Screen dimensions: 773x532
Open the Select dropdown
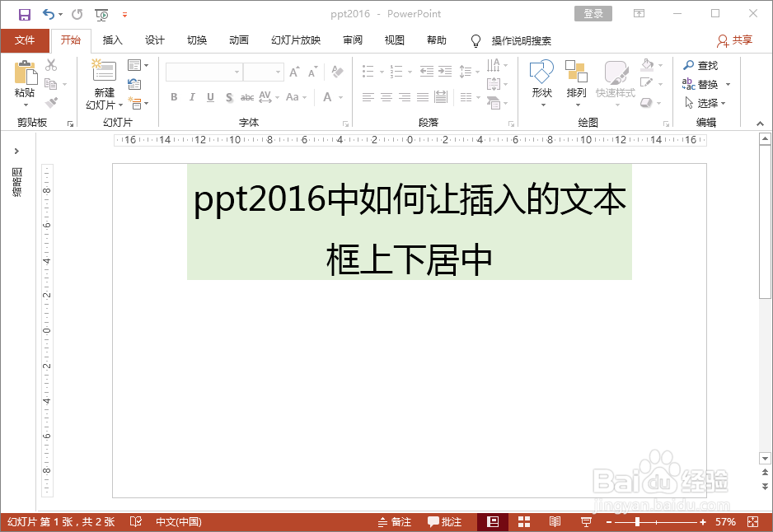[705, 103]
